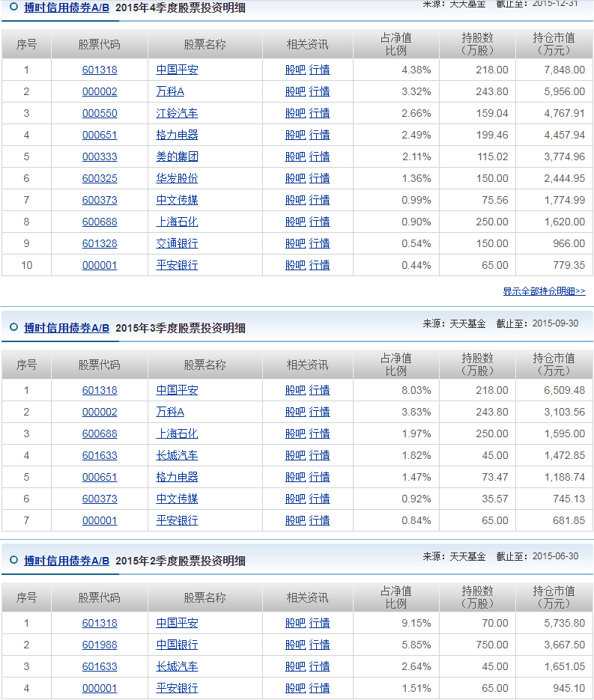Click 持仓市值 column header in Q3 table

554,365
